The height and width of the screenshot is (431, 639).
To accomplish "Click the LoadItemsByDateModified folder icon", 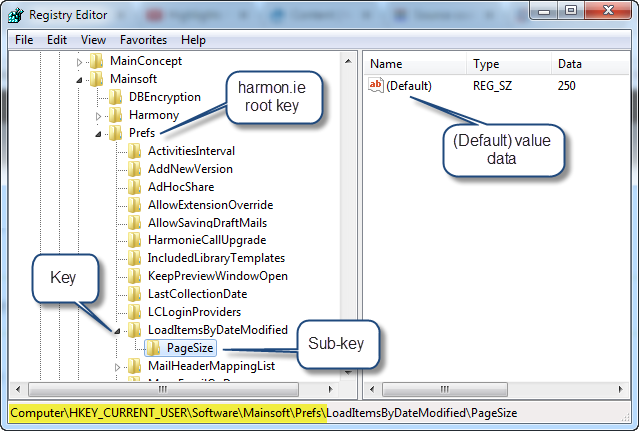I will pyautogui.click(x=134, y=330).
